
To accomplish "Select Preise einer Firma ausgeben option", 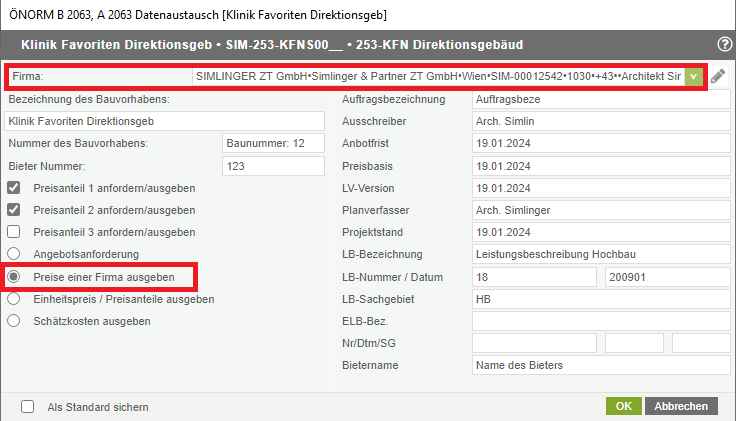I will coord(14,277).
